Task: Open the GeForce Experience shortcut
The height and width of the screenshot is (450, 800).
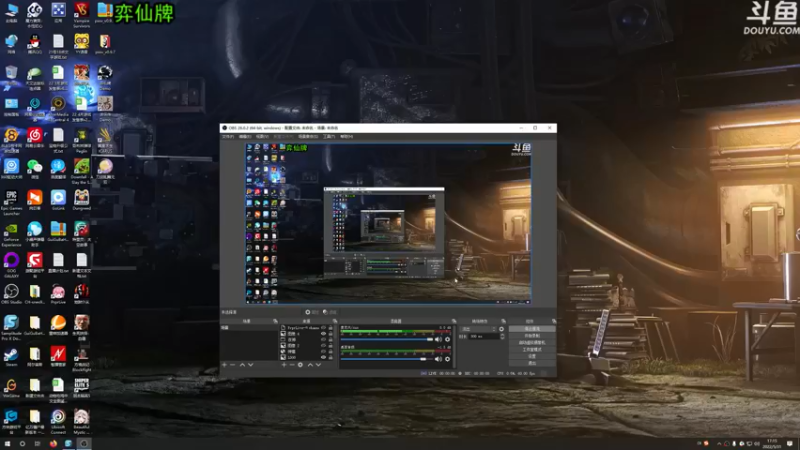Action: (x=11, y=233)
